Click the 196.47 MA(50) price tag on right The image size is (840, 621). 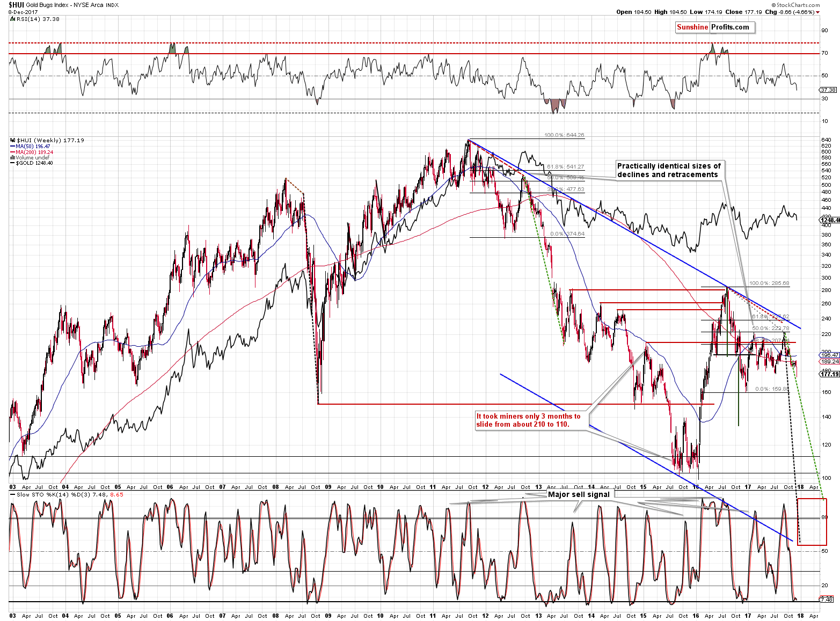(x=830, y=355)
